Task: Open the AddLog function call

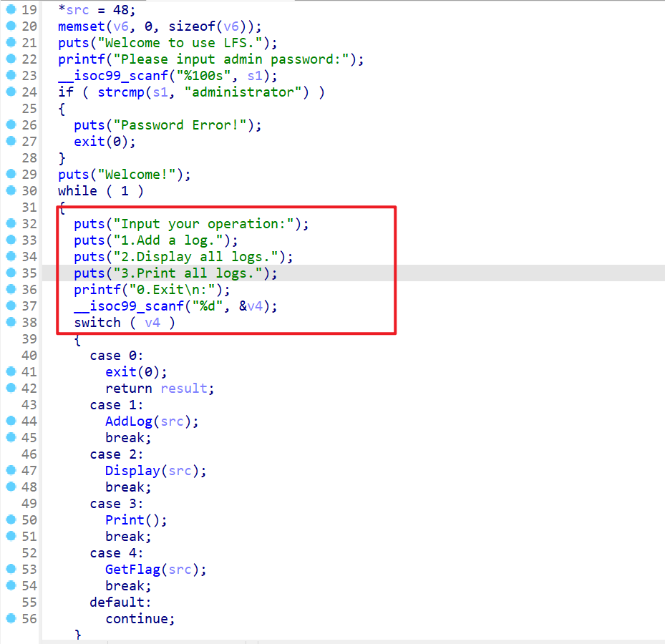Action: [x=129, y=421]
